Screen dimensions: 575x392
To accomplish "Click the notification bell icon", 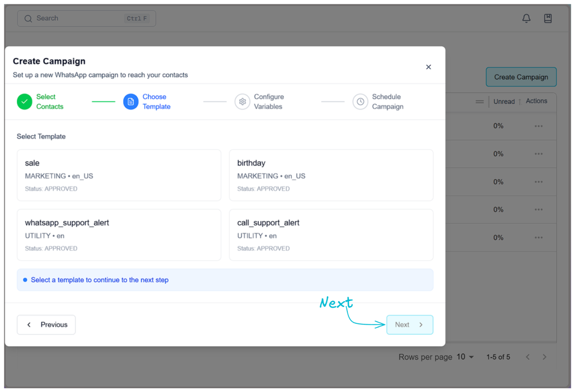I will tap(526, 19).
